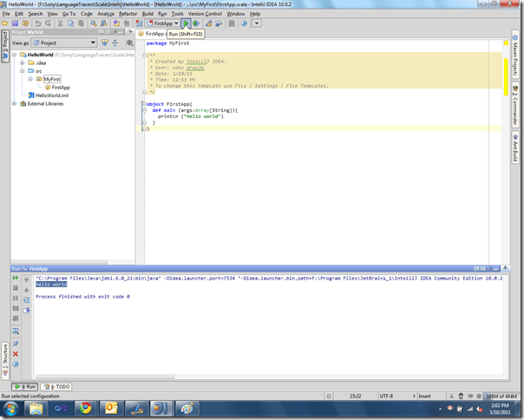Click the Undo arrow in toolbar
Image resolution: width=524 pixels, height=420 pixels.
[37, 23]
